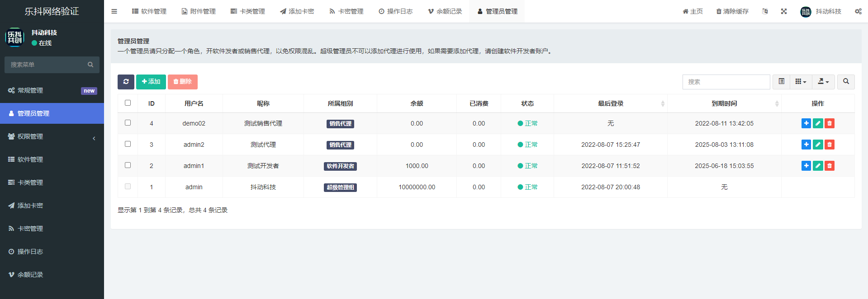Viewport: 868px width, 299px height.
Task: Open 卡密管理 in the left sidebar
Action: point(30,229)
